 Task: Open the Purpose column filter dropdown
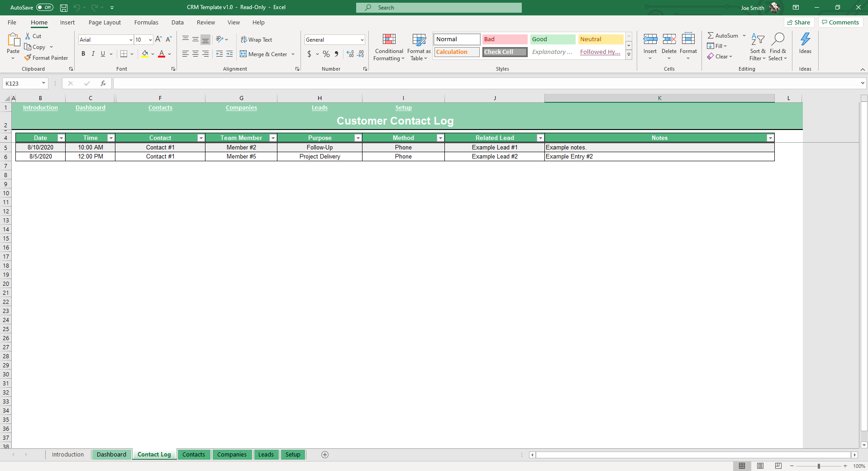coord(358,138)
